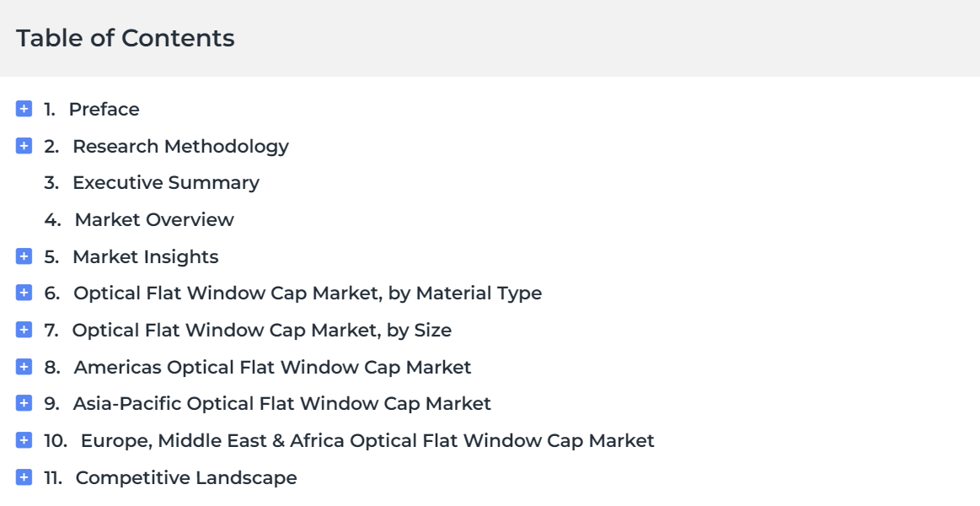Expand the Market Insights plus icon
Viewport: 980px width, 506px height.
(24, 256)
